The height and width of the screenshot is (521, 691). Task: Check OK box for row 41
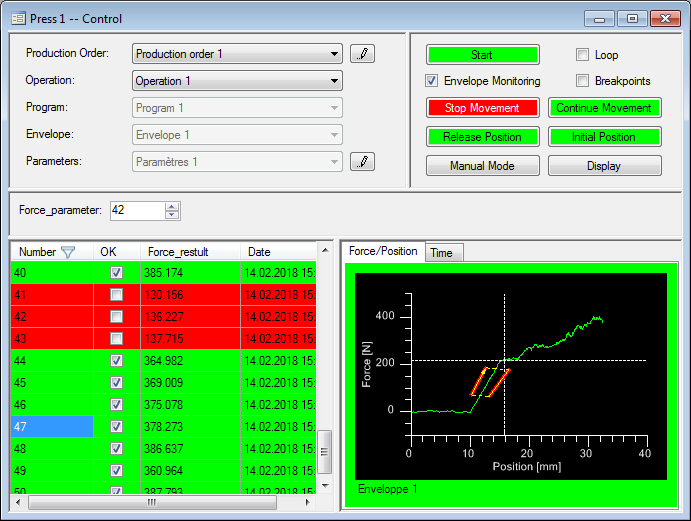coord(116,294)
